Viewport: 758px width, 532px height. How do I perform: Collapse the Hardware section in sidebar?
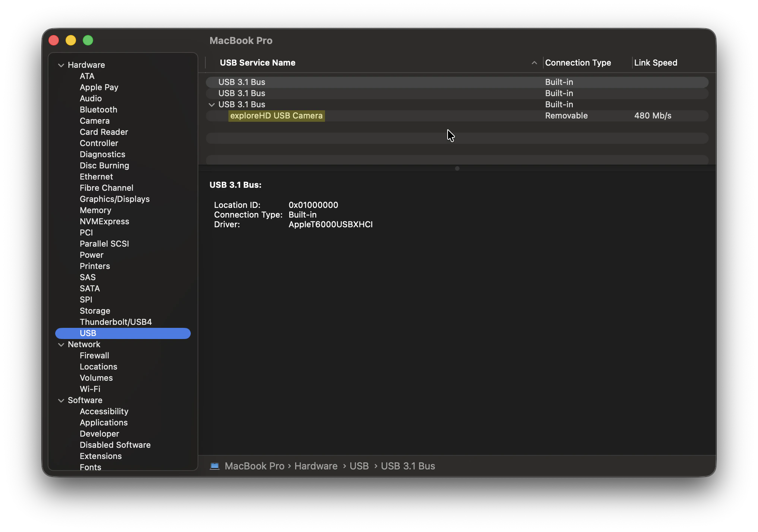(61, 65)
